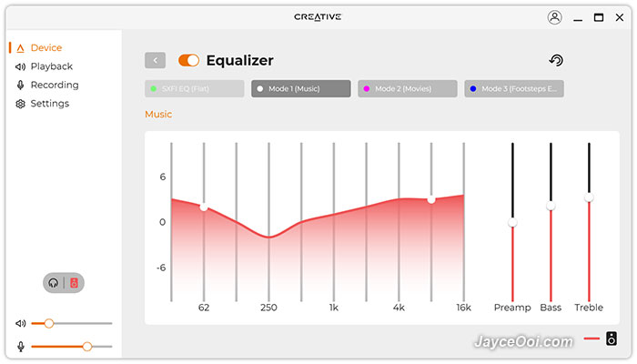Switch to Mode 2 (Movies) preset
The image size is (637, 364).
(408, 88)
